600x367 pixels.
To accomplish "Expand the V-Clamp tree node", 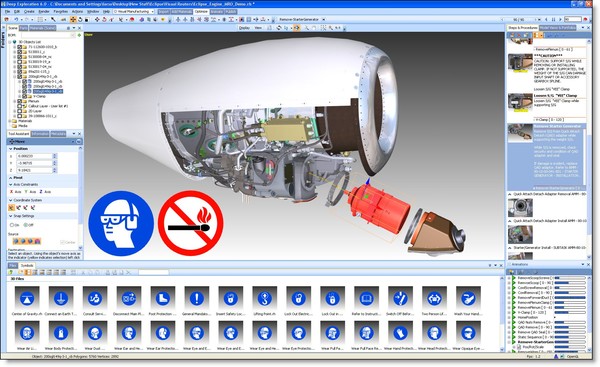I will point(20,96).
